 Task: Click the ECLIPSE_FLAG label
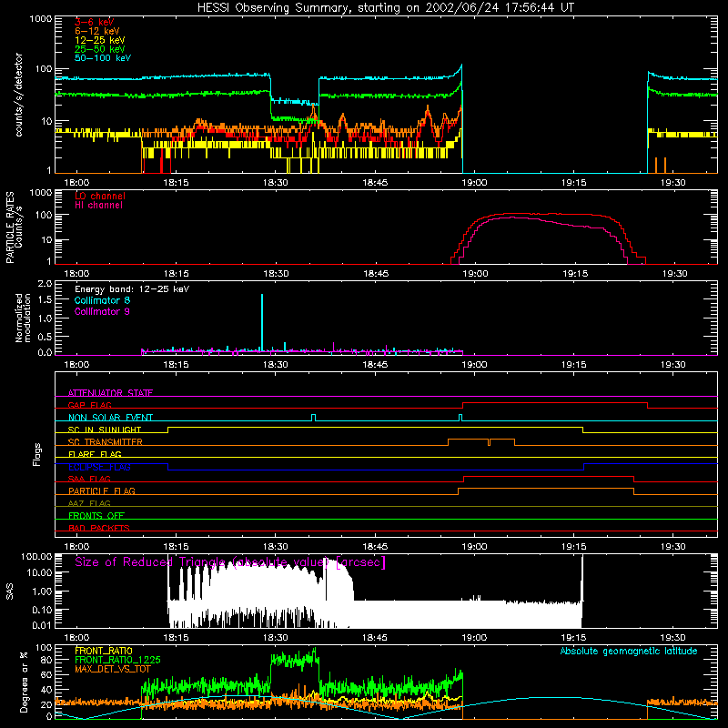click(99, 467)
